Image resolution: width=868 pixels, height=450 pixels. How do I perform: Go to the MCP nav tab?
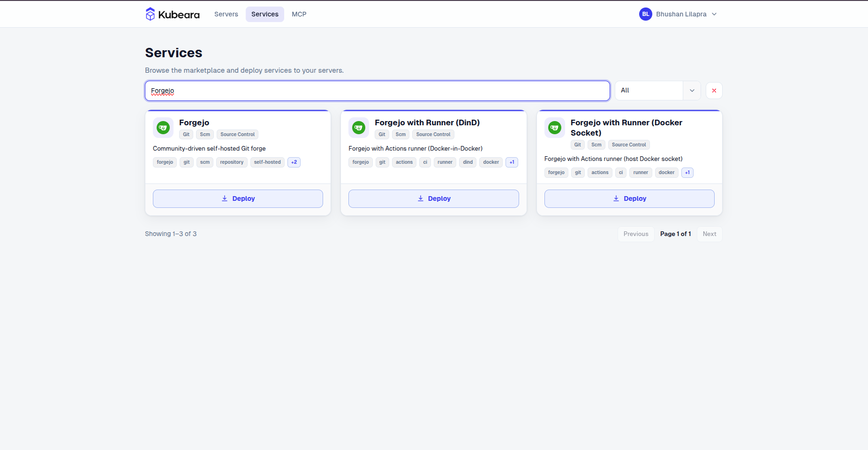[x=299, y=14]
